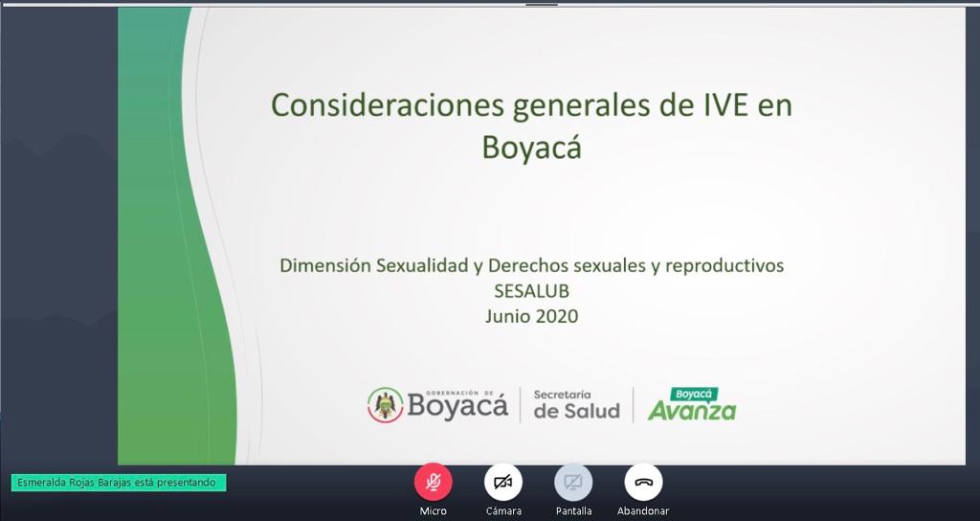
Task: Click the 'Junio 2020' date text
Action: (531, 315)
